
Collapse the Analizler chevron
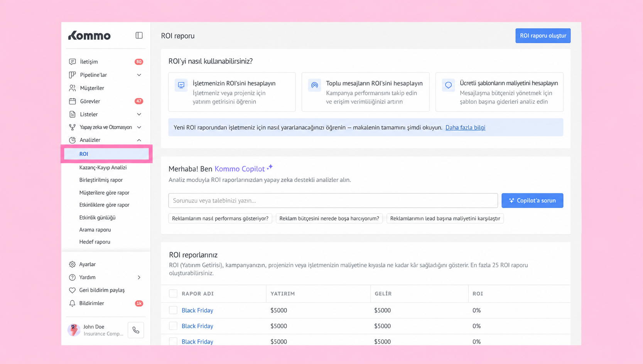(x=139, y=140)
